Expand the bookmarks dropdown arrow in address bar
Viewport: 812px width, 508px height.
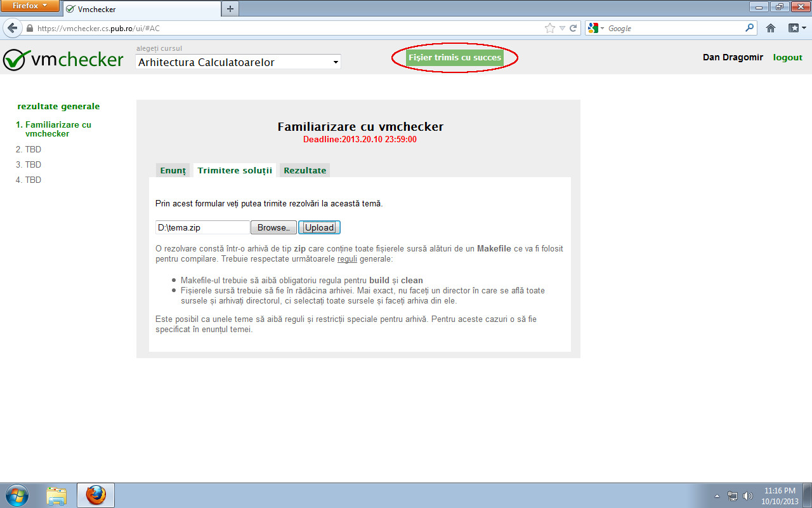click(563, 28)
